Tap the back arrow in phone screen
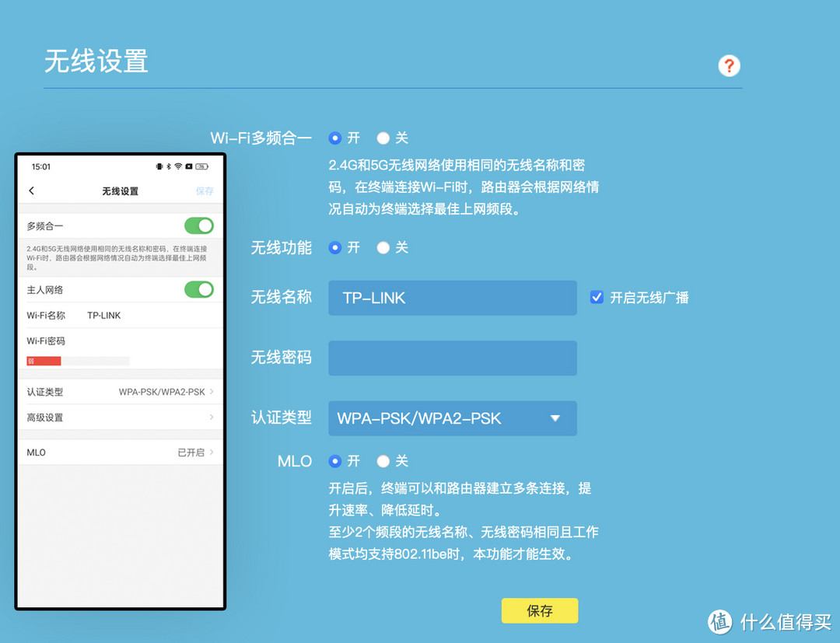 [32, 190]
